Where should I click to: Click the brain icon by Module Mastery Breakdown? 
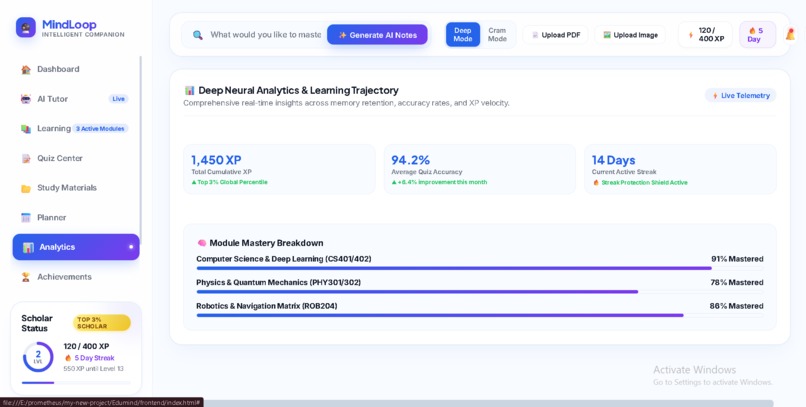click(202, 243)
